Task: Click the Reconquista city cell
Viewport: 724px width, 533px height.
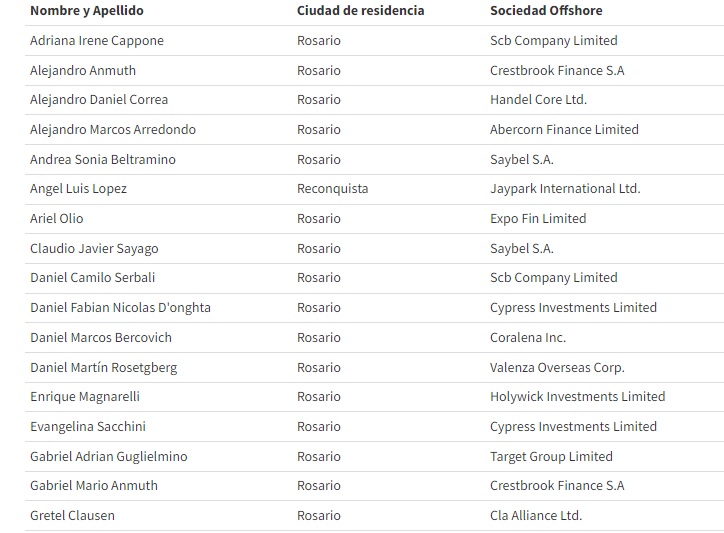Action: click(332, 189)
